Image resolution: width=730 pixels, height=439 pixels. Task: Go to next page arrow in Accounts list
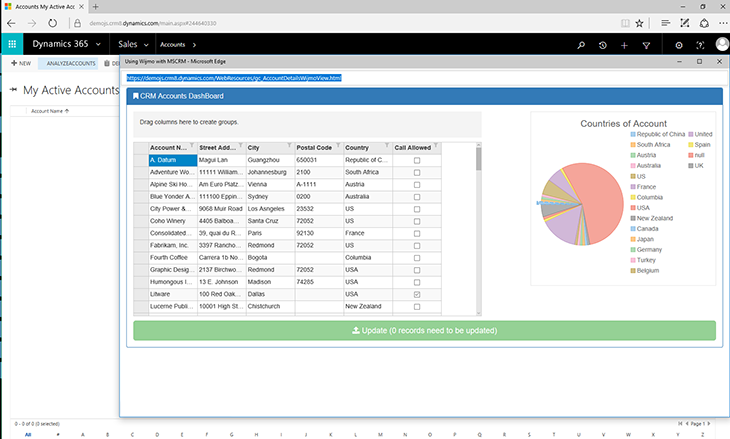pos(709,424)
